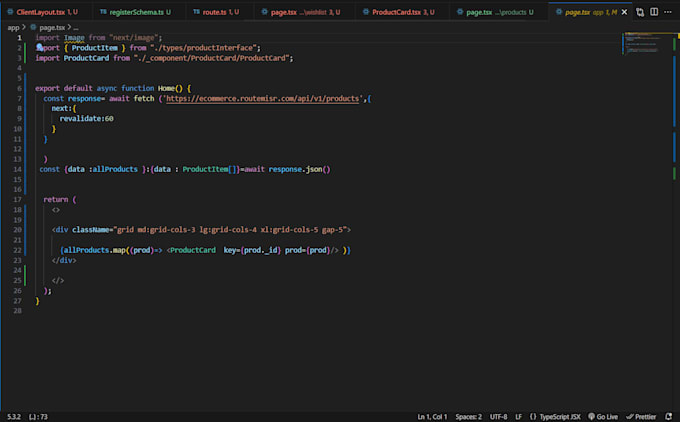Select language mode TypeScript JSX
The width and height of the screenshot is (680, 422).
pos(560,417)
